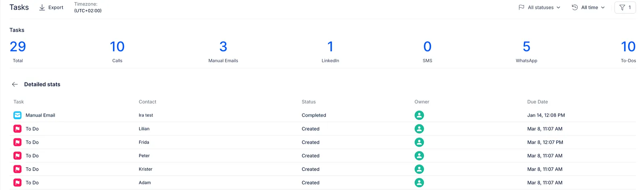Click the To Do flag icon in Adam's row

pyautogui.click(x=17, y=183)
